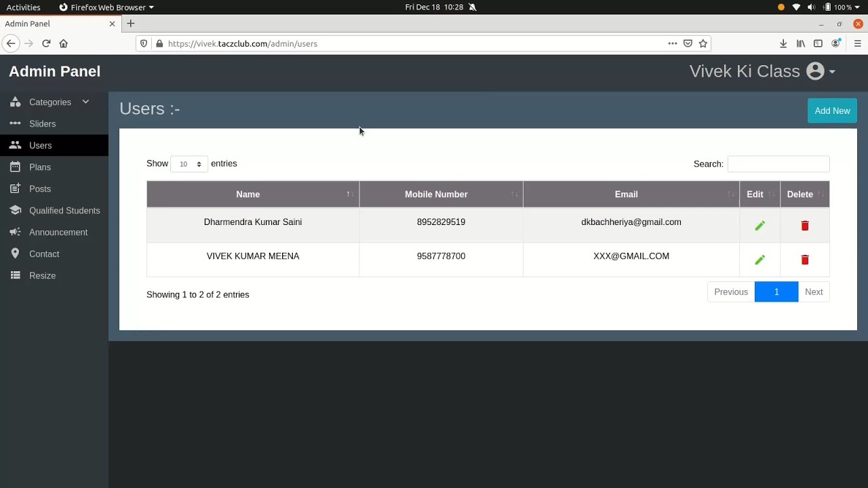This screenshot has width=868, height=488.
Task: Open Sliders in the sidebar
Action: tap(54, 124)
